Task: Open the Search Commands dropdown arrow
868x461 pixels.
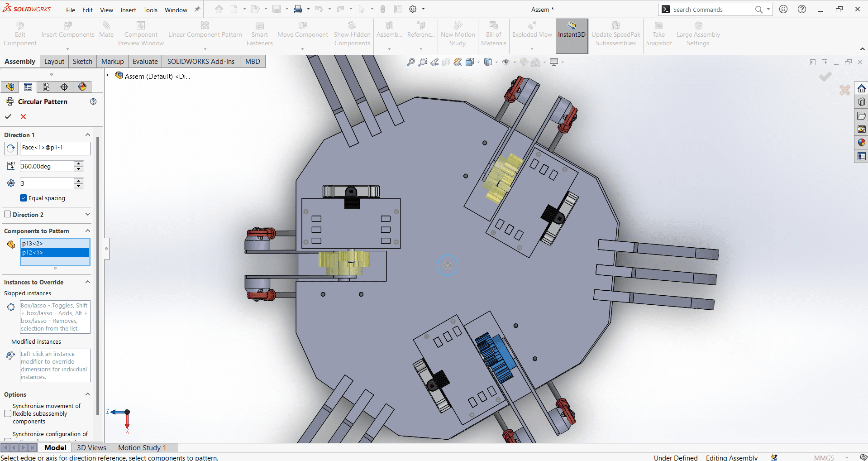Action: 768,9
